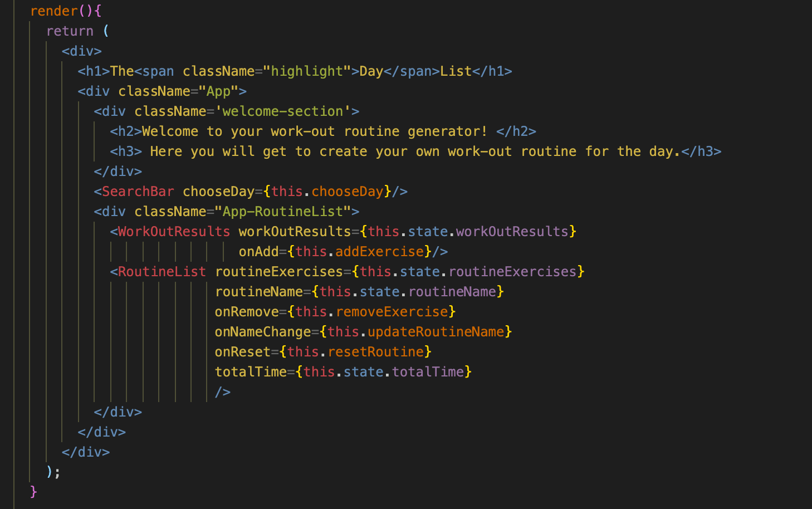Click the closing h2 tag
812x509 pixels.
[x=516, y=131]
